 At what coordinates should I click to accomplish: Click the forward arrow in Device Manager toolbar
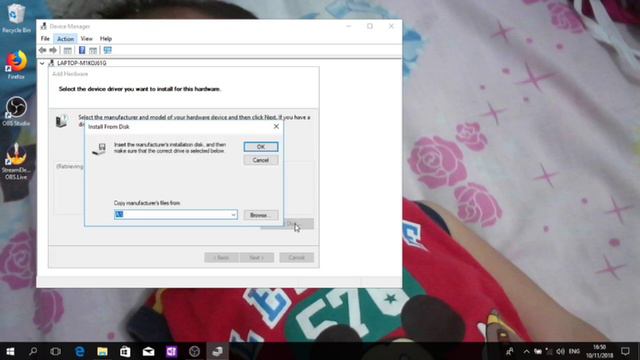click(x=53, y=50)
